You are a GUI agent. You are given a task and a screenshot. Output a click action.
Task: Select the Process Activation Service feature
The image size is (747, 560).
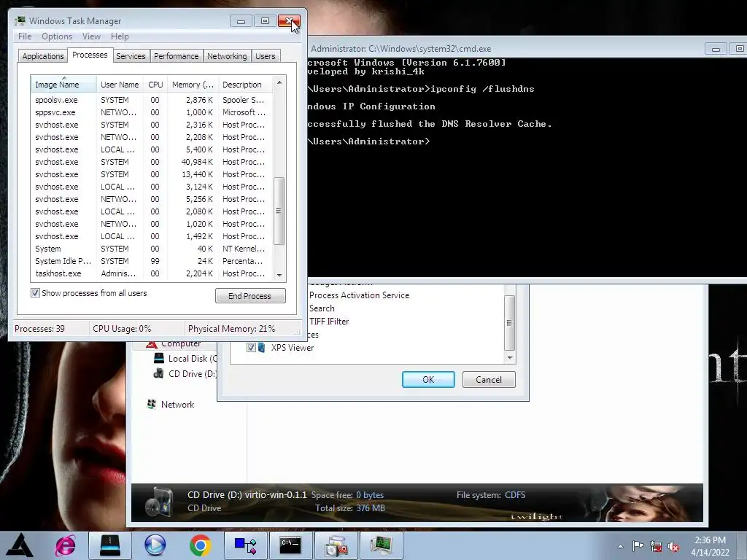359,295
